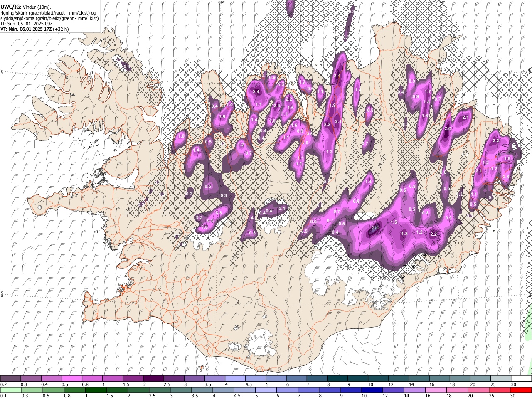
Task: Click the 'UWC/IG: Vindur (10m),' title line
Action: click(25, 7)
